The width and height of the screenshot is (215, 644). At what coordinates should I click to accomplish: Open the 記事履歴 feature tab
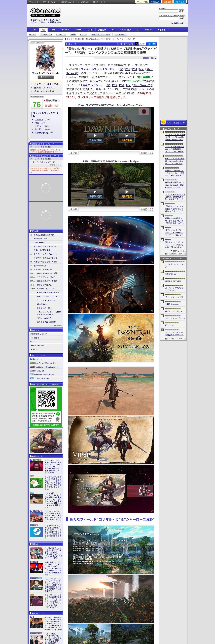point(167,2)
